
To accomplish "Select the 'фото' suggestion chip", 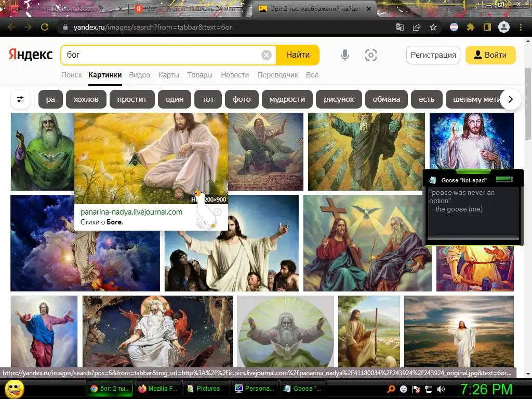I will click(242, 99).
